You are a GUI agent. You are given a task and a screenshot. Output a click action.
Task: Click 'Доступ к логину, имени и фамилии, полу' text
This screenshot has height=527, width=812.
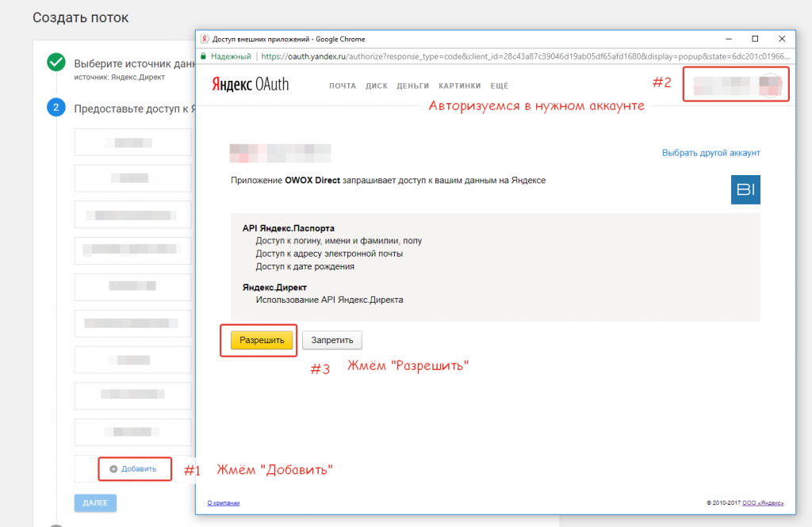(339, 241)
